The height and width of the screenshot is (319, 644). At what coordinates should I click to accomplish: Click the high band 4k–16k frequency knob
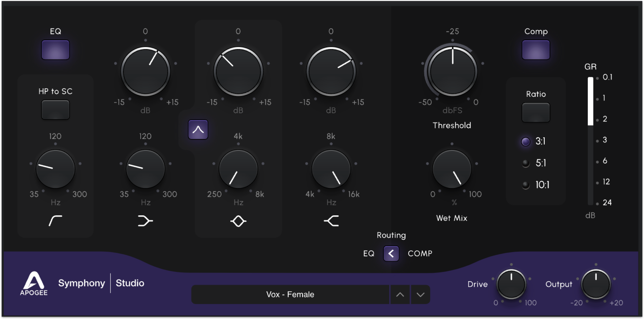(x=331, y=169)
